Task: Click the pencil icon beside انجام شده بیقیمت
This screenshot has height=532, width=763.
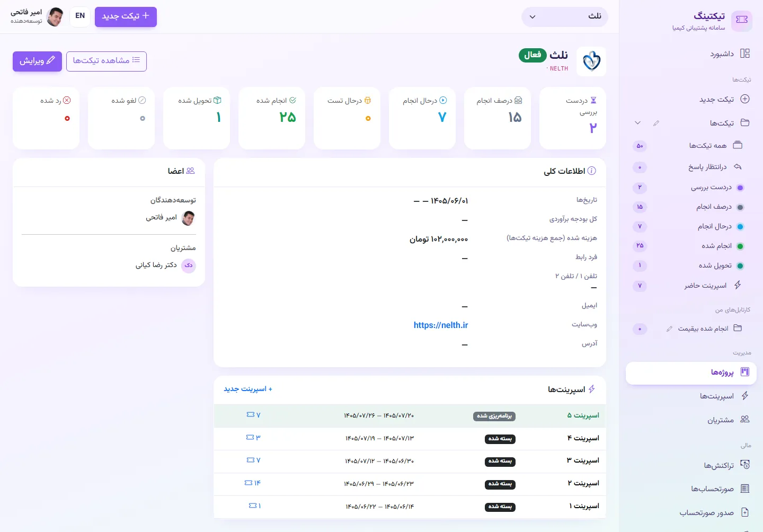Action: (669, 329)
